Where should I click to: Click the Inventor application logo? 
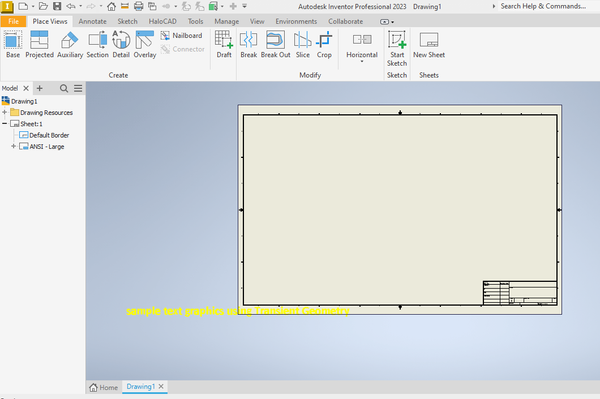tap(7, 7)
